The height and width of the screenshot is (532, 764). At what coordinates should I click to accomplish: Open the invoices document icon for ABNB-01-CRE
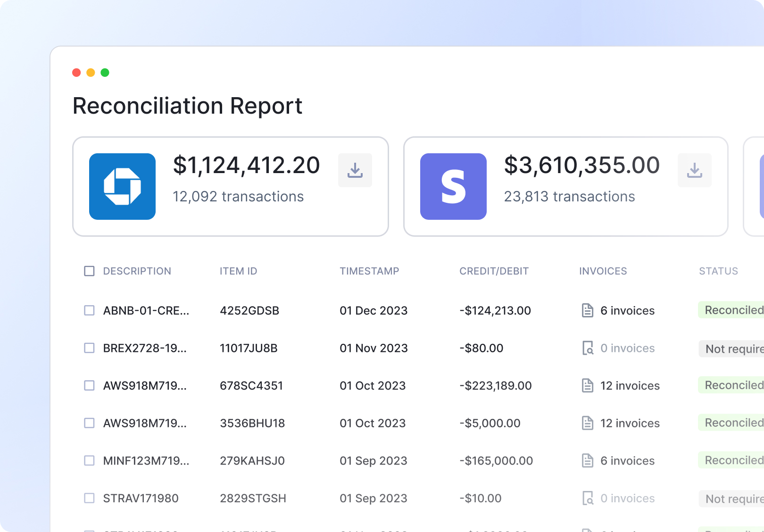587,310
